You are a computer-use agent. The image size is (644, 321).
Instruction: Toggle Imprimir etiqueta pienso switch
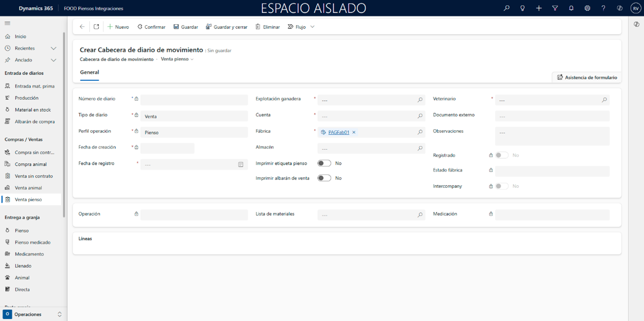(324, 163)
